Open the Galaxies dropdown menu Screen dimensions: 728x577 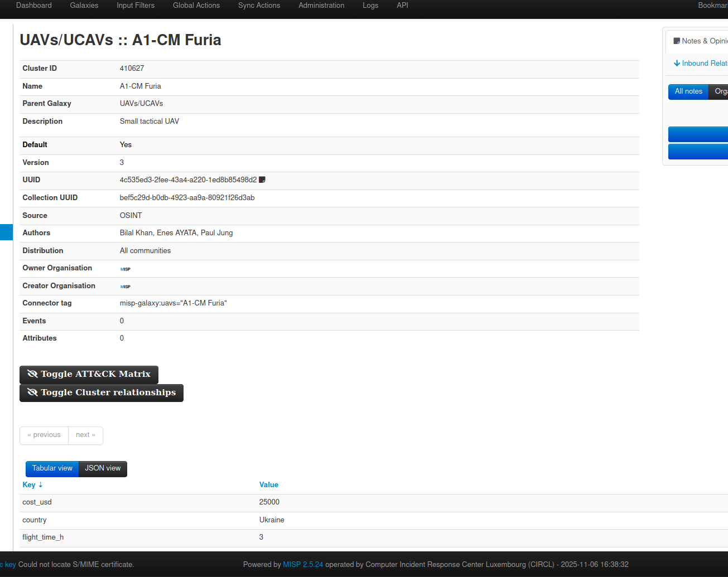click(84, 6)
